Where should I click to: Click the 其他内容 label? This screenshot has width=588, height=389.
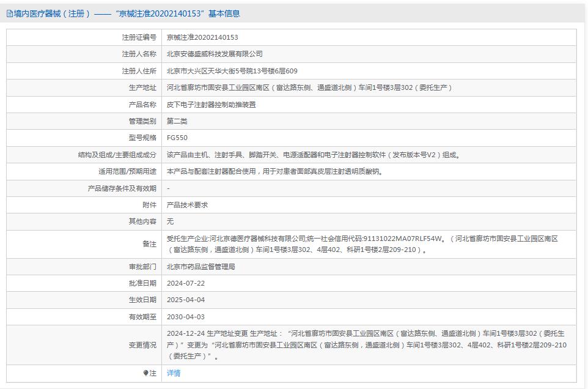point(142,221)
